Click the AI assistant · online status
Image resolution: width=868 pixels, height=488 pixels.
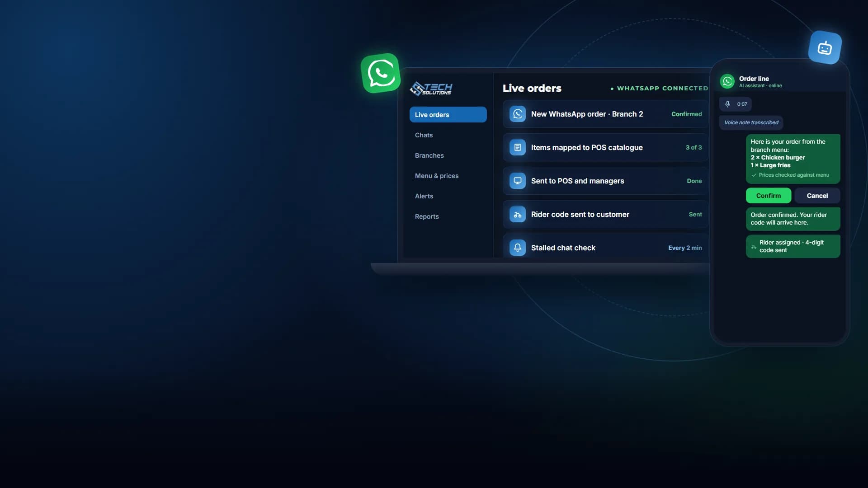760,86
